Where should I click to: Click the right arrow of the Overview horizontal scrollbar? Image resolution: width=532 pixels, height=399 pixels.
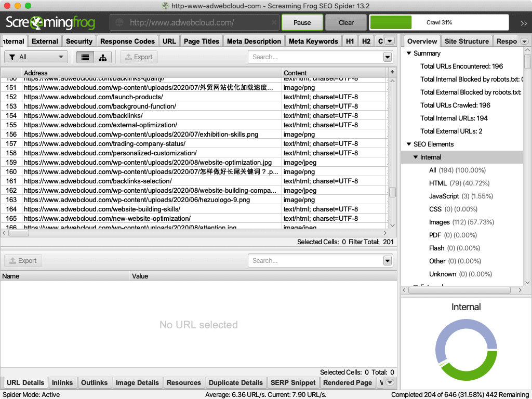click(520, 290)
